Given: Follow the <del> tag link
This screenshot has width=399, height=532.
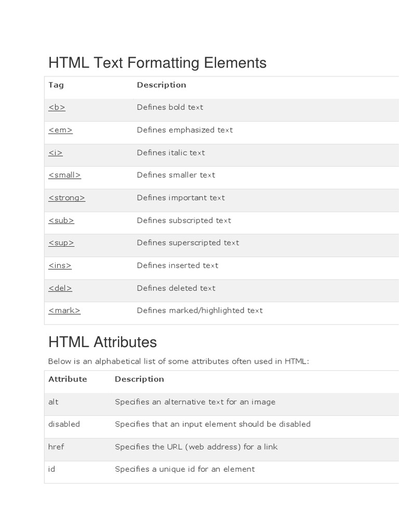Looking at the screenshot, I should pyautogui.click(x=60, y=288).
